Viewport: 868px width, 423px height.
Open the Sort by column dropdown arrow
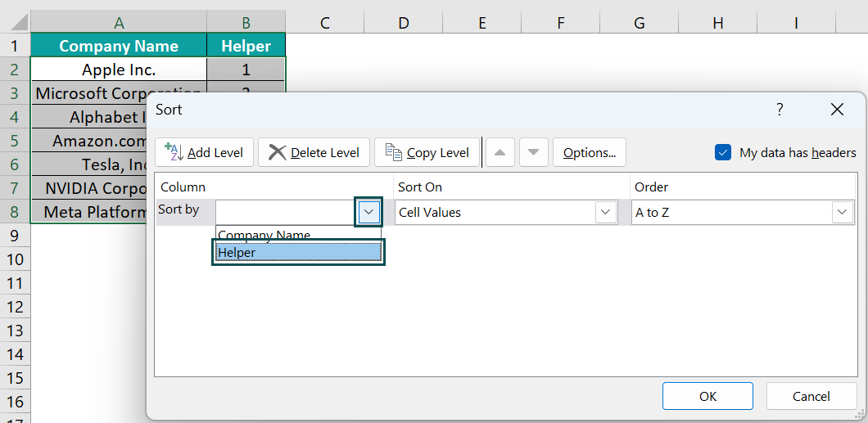(x=369, y=212)
